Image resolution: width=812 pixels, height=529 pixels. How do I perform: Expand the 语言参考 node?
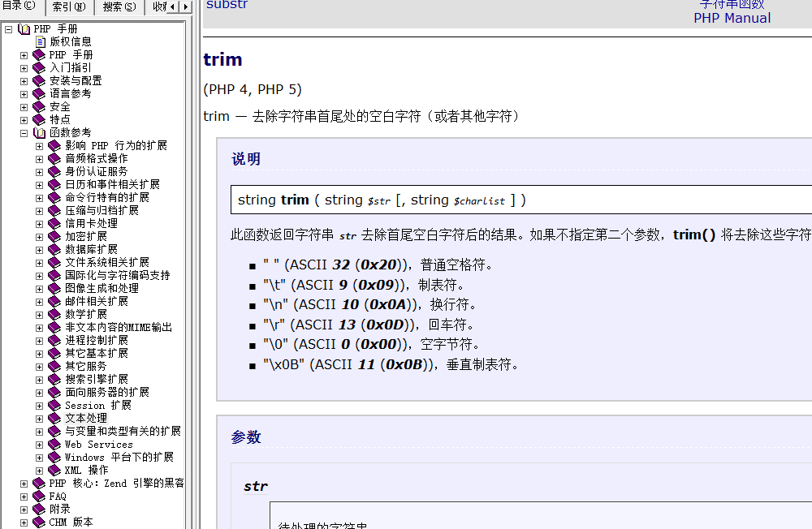pyautogui.click(x=24, y=94)
